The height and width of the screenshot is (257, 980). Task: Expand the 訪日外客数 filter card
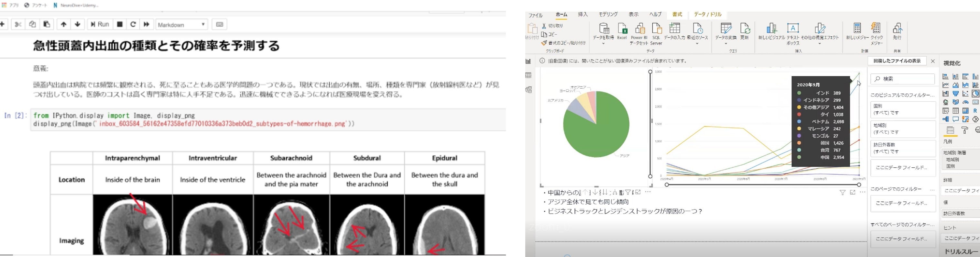pyautogui.click(x=903, y=148)
